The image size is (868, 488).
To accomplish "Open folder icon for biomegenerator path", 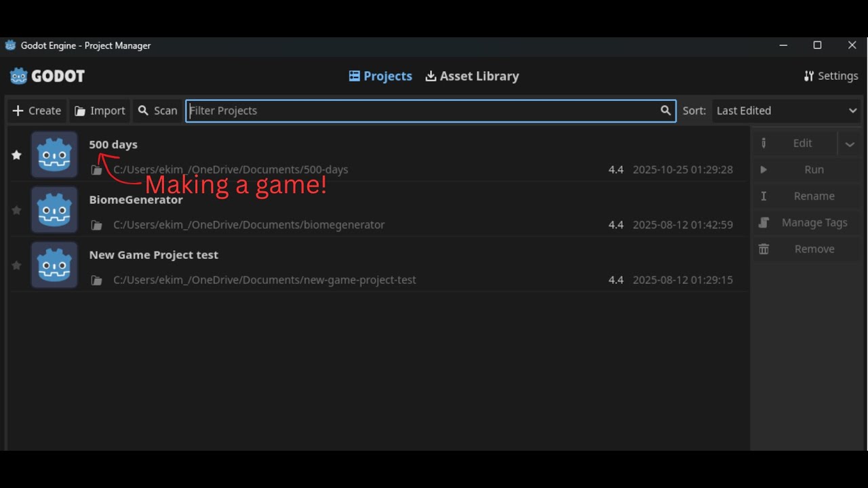I will point(97,225).
